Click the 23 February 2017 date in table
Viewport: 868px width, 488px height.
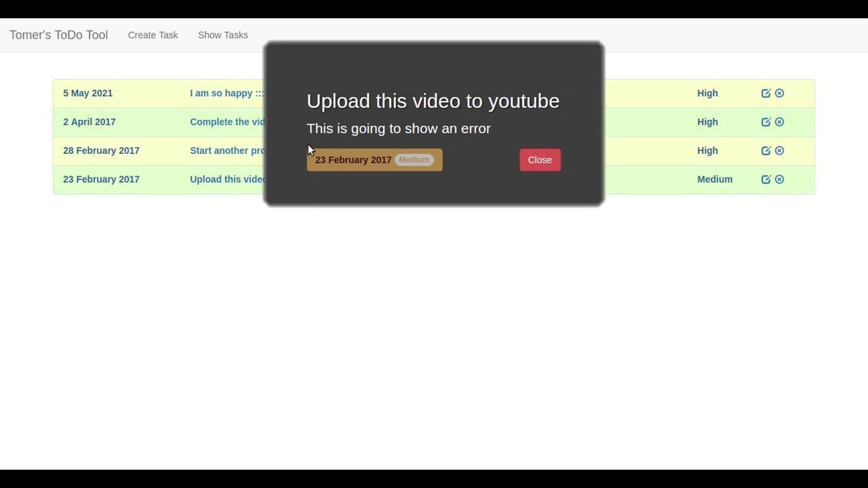101,180
